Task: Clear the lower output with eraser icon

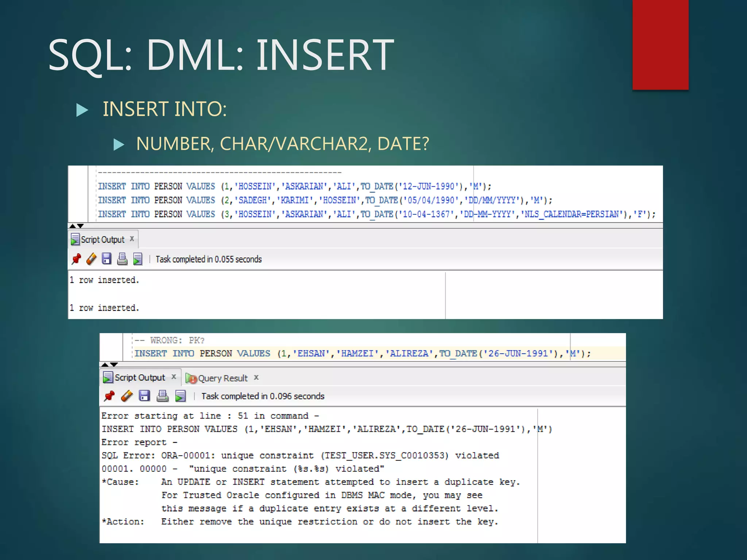Action: coord(127,396)
